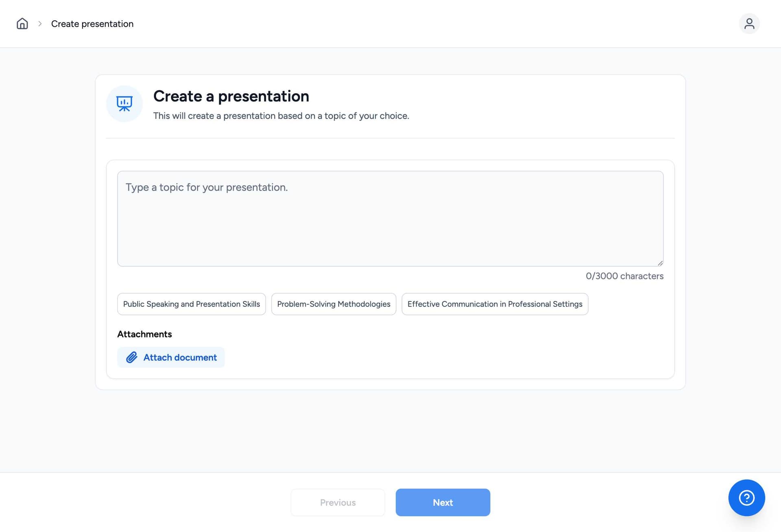Viewport: 781px width, 532px height.
Task: Choose 'Public Speaking and Presentation Skills' suggestion
Action: coord(191,304)
